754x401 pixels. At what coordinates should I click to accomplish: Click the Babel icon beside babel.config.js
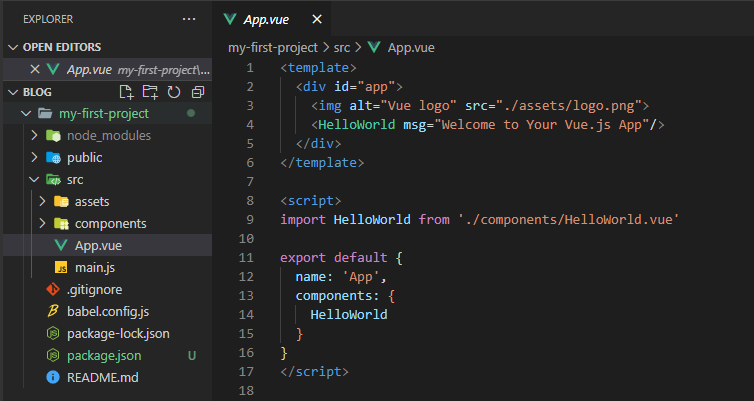pyautogui.click(x=53, y=311)
